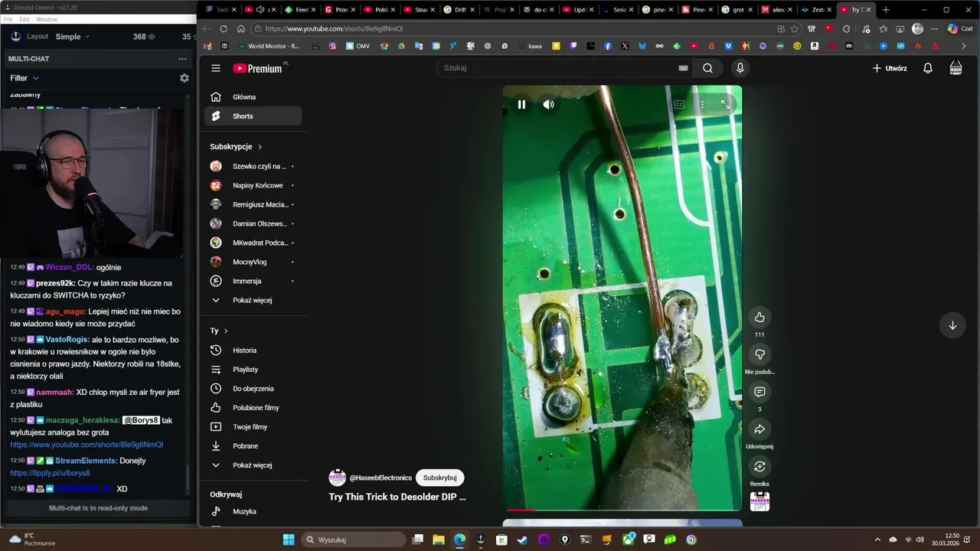
Task: Select Główna in YouTube sidebar
Action: click(253, 97)
